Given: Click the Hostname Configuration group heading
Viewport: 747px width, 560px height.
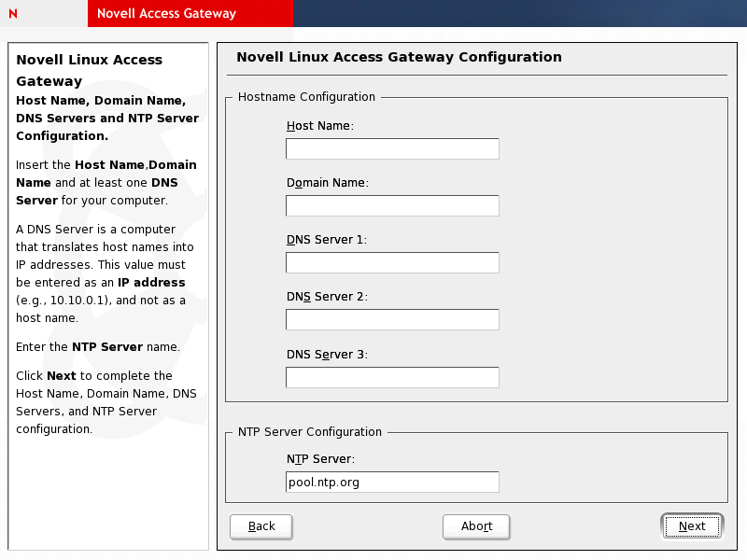Looking at the screenshot, I should click(x=306, y=97).
